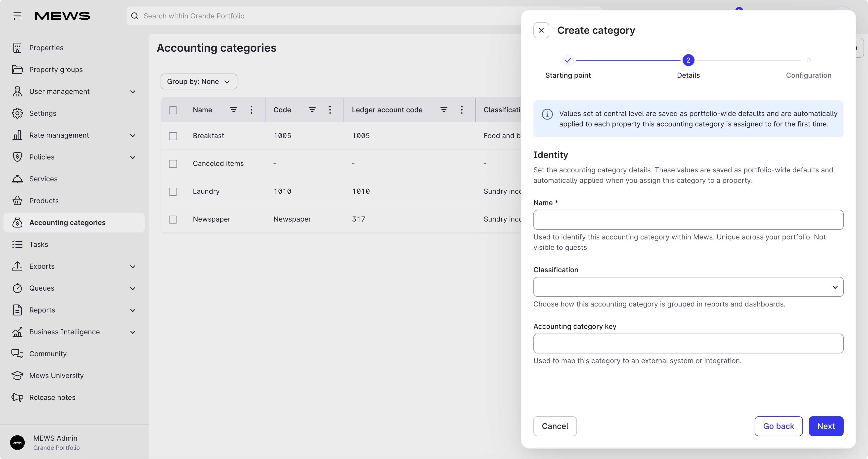Click the info icon in blue banner
868x459 pixels.
547,114
